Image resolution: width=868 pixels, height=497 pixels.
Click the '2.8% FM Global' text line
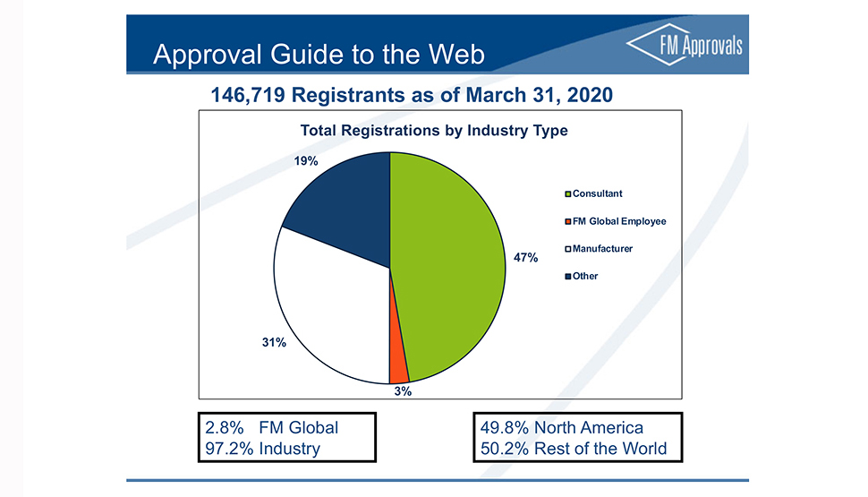pyautogui.click(x=271, y=428)
